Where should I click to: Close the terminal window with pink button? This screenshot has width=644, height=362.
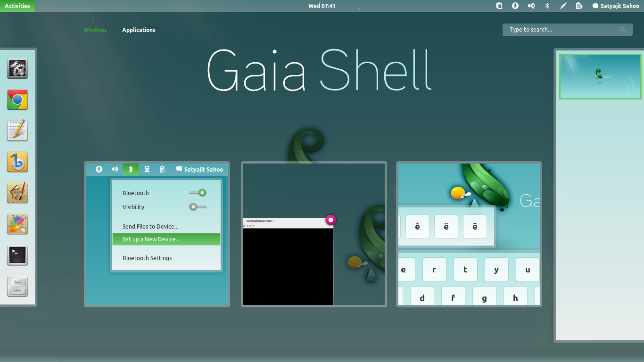click(331, 220)
